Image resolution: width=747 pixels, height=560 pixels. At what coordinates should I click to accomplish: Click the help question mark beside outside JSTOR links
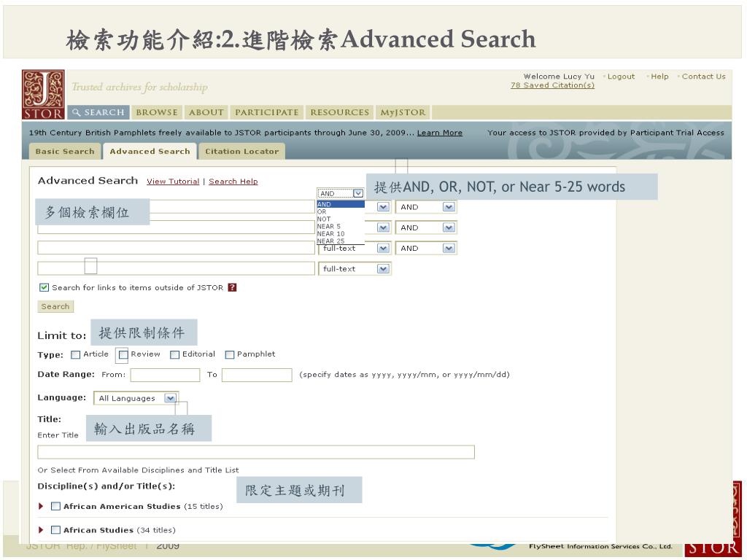pos(232,287)
